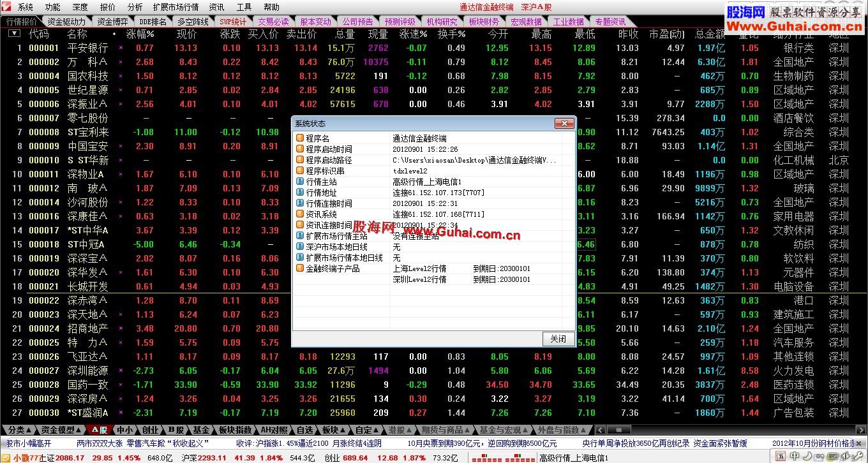Switch to the 资金驱动力 tab
This screenshot has width=868, height=463.
coord(66,21)
